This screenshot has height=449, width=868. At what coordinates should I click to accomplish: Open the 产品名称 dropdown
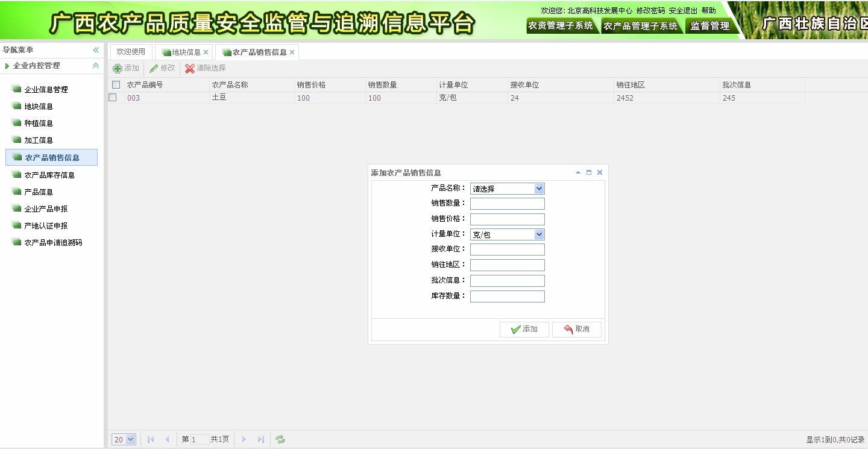(539, 189)
